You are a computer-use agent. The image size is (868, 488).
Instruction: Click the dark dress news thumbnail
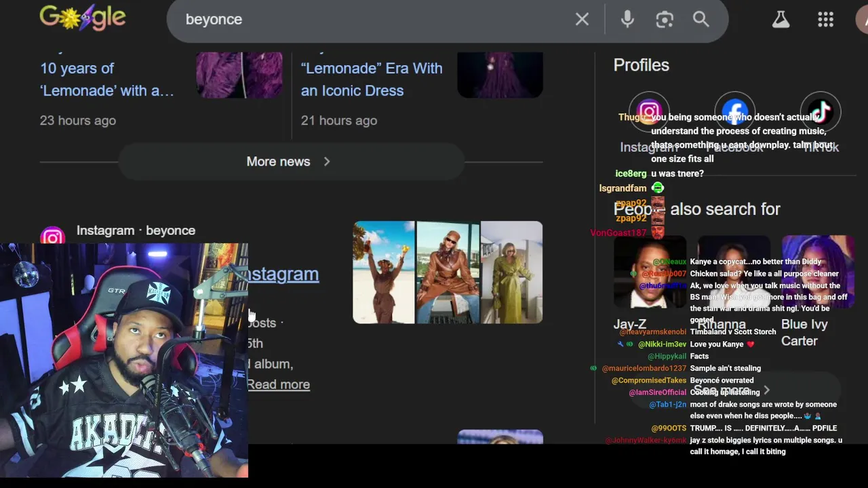point(500,75)
